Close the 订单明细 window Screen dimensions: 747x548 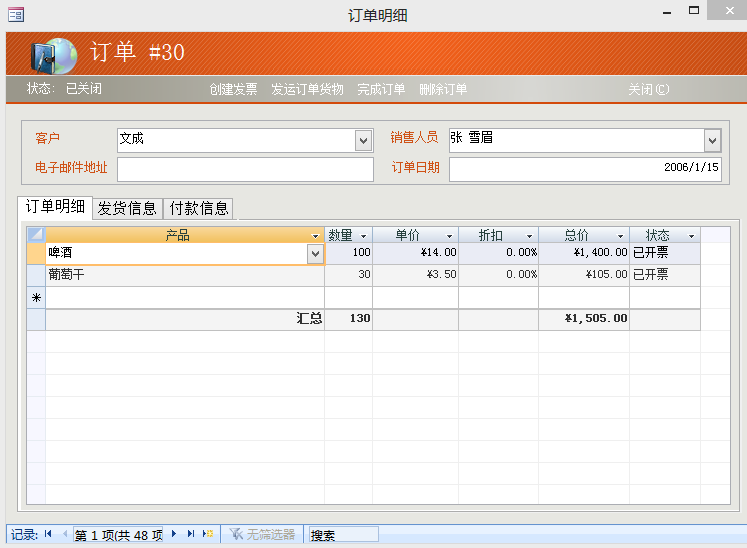pyautogui.click(x=729, y=10)
